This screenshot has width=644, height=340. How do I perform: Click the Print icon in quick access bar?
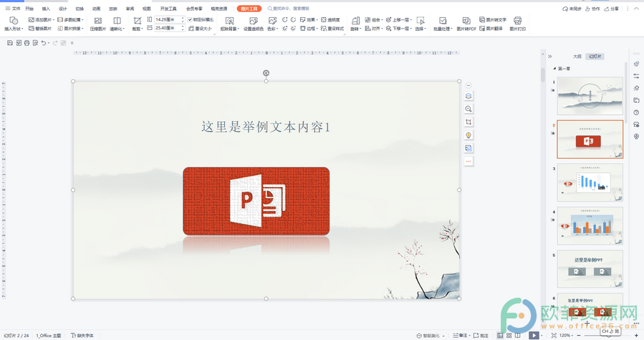tap(27, 43)
